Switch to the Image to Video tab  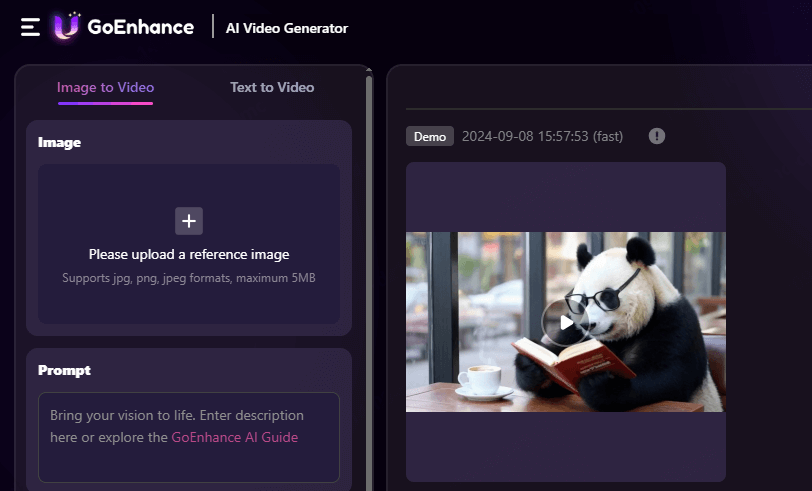point(106,88)
